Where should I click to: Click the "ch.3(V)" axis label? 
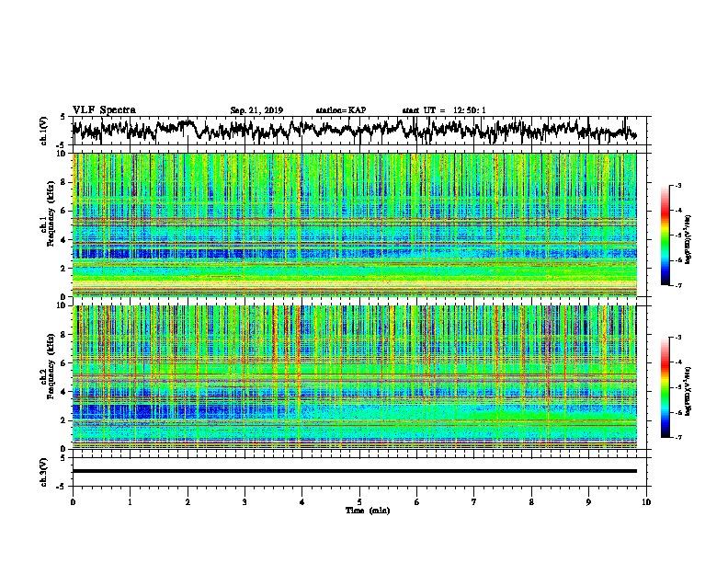tap(43, 472)
